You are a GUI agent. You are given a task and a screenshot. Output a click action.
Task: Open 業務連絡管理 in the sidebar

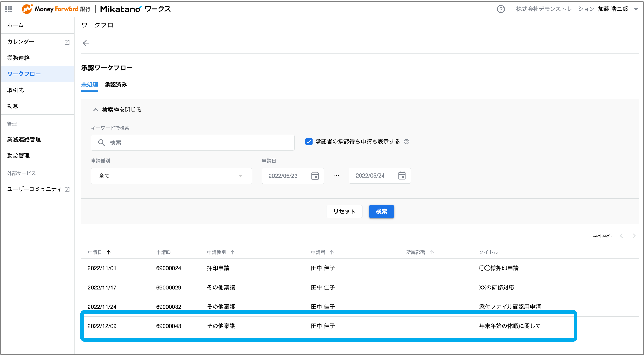coord(38,140)
